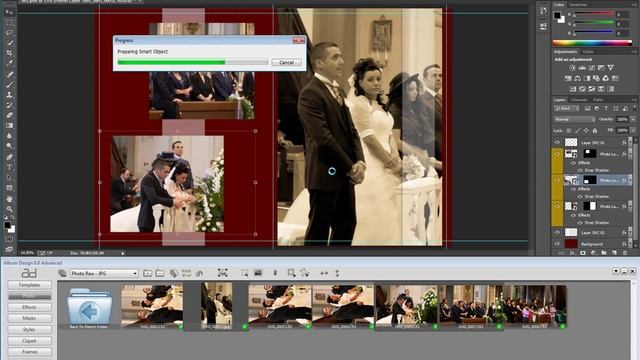
Task: Switch to the Styles tab
Action: [588, 52]
